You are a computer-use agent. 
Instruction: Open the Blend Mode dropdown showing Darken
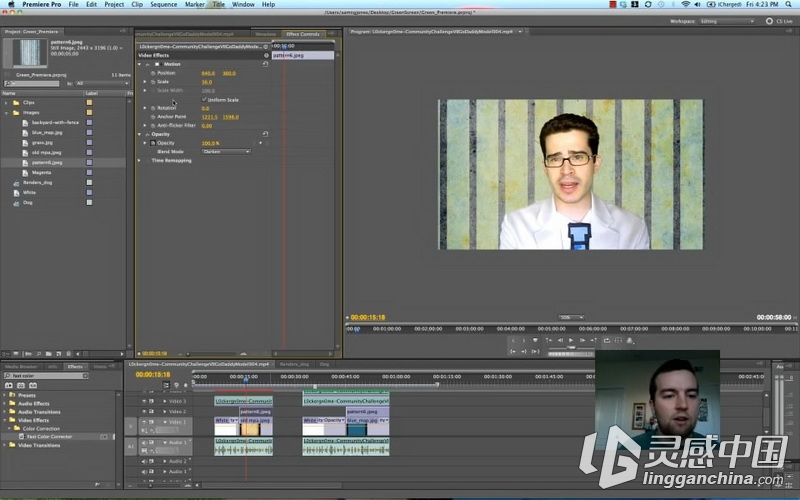[226, 152]
